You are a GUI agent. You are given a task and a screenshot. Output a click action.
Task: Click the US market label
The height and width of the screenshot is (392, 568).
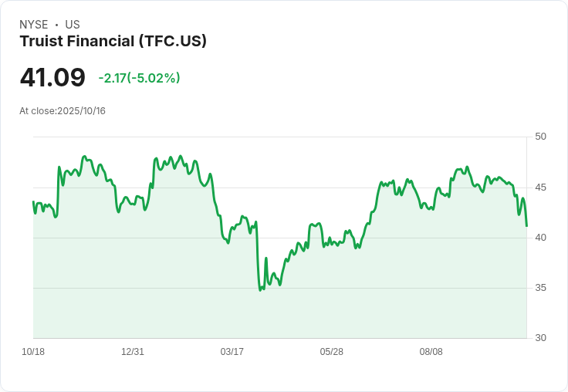(x=73, y=24)
